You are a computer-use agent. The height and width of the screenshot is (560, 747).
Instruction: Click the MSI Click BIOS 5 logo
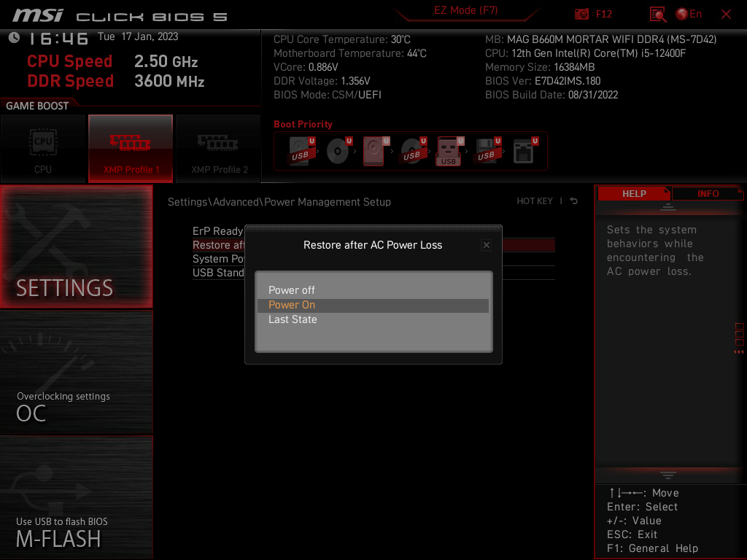click(x=120, y=16)
